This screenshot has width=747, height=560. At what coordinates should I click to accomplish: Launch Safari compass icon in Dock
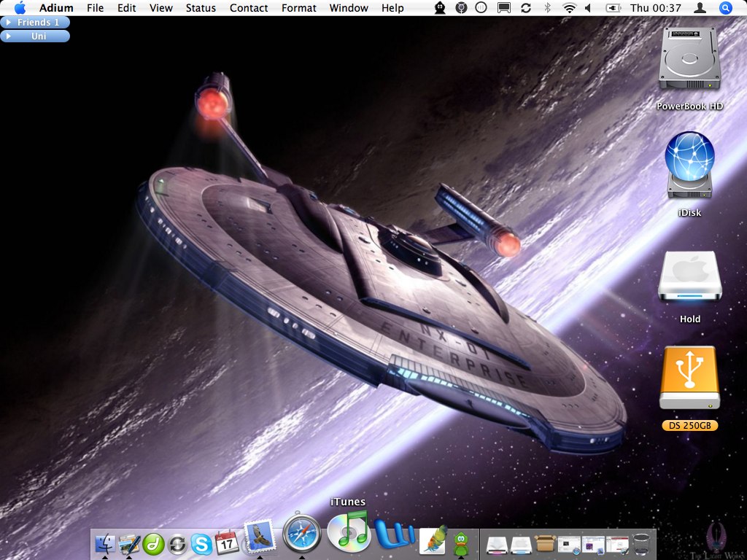click(x=301, y=534)
